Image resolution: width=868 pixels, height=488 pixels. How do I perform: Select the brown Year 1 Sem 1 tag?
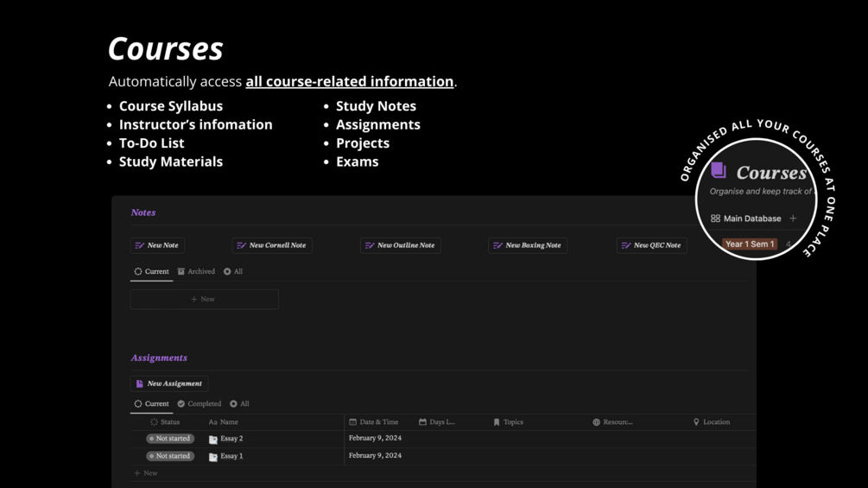[750, 244]
